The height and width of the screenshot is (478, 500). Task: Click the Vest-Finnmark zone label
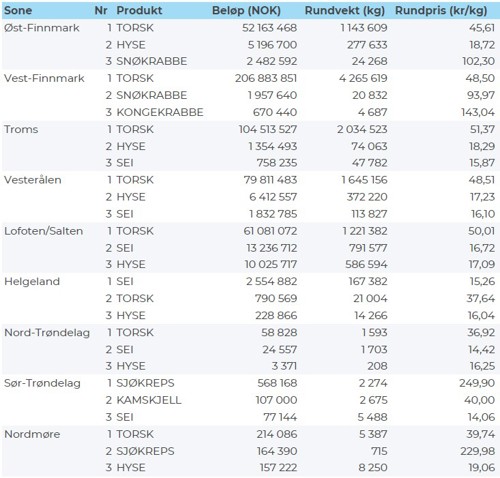44,78
